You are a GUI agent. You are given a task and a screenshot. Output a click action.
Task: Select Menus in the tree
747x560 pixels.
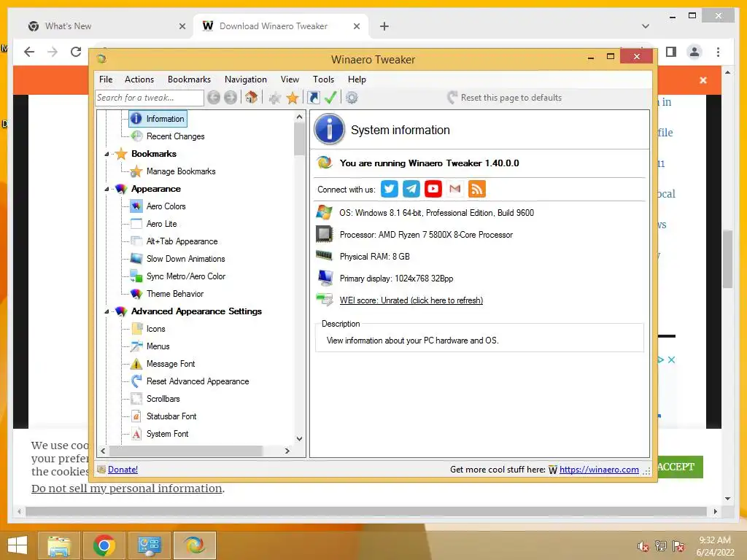[158, 346]
